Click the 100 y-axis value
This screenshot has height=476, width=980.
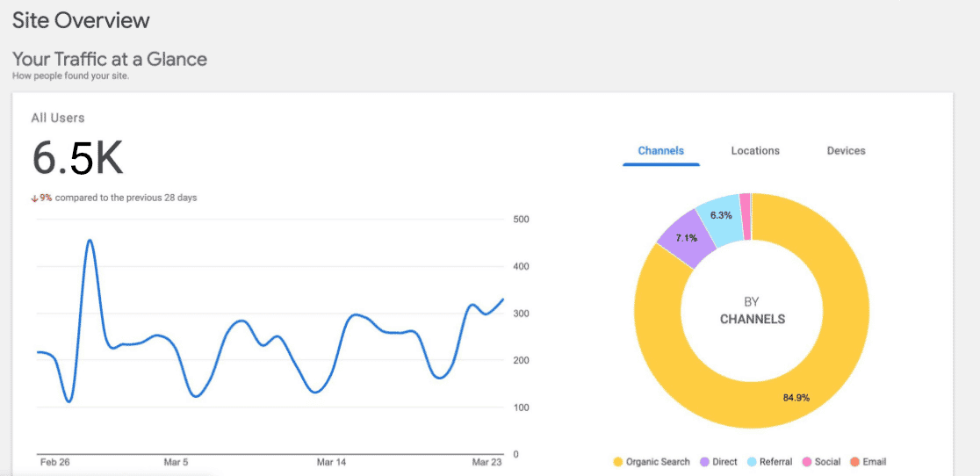pyautogui.click(x=522, y=407)
